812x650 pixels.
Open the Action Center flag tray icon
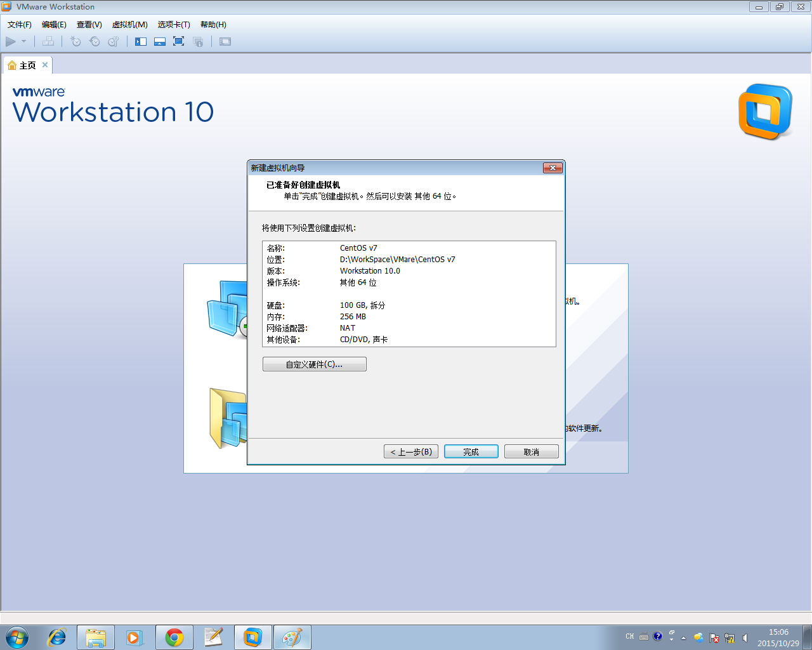point(714,638)
